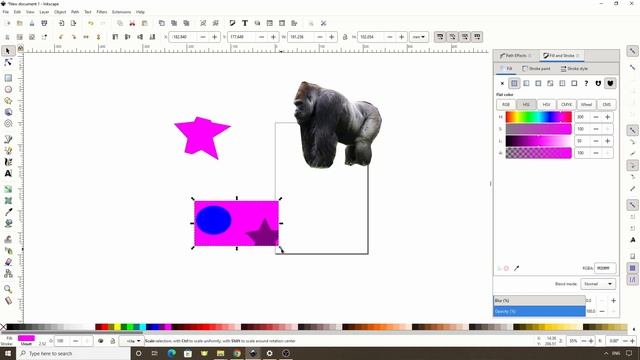Select the Zoom tool

point(8,289)
